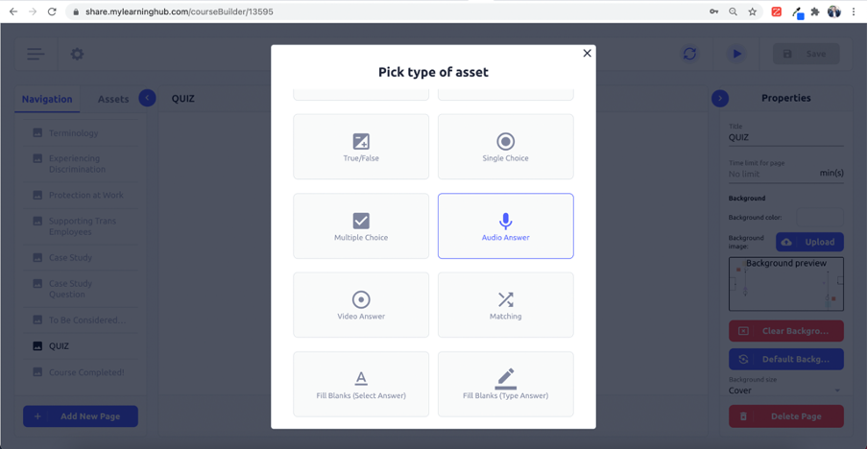
Task: Open the red extension icon in toolbar
Action: tap(777, 12)
